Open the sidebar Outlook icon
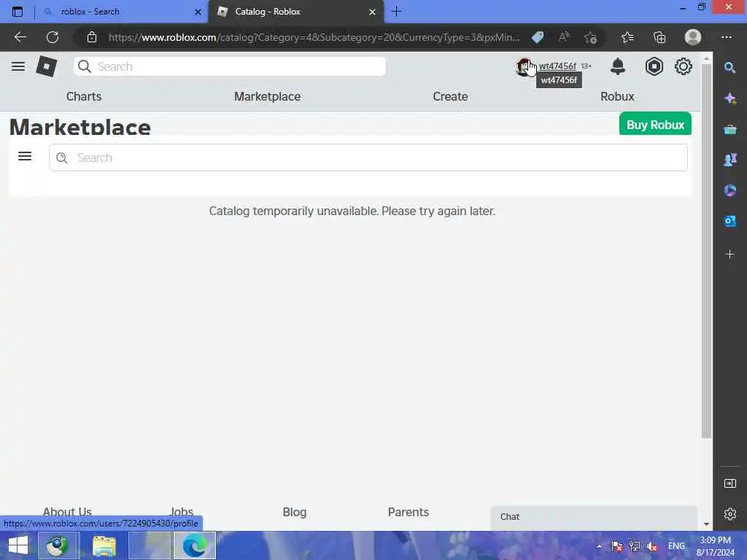 click(x=729, y=221)
